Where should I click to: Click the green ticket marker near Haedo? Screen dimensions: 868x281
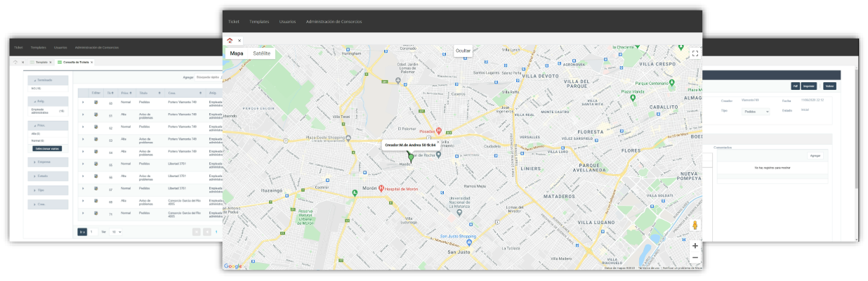click(x=411, y=158)
